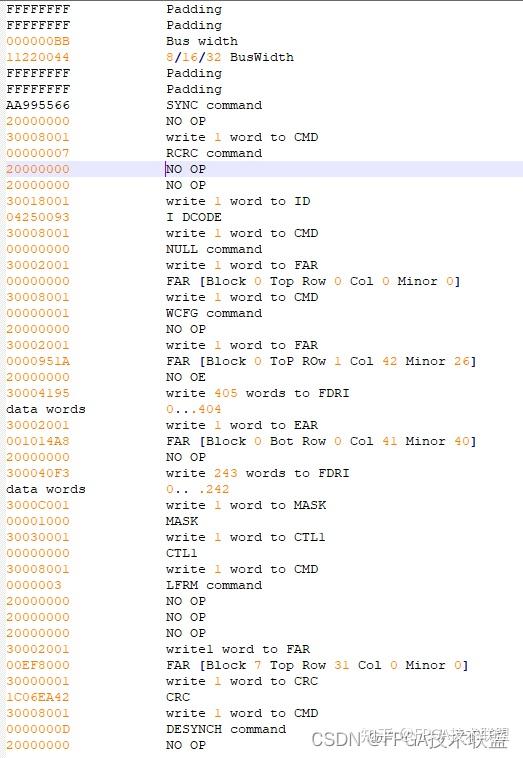Click the hex value 0000000D
The width and height of the screenshot is (523, 758).
(38, 729)
